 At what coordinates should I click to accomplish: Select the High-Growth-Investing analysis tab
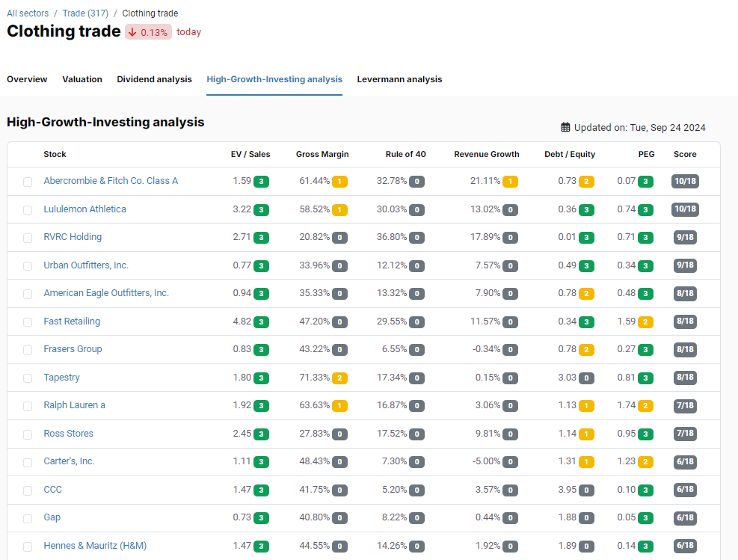pyautogui.click(x=274, y=79)
